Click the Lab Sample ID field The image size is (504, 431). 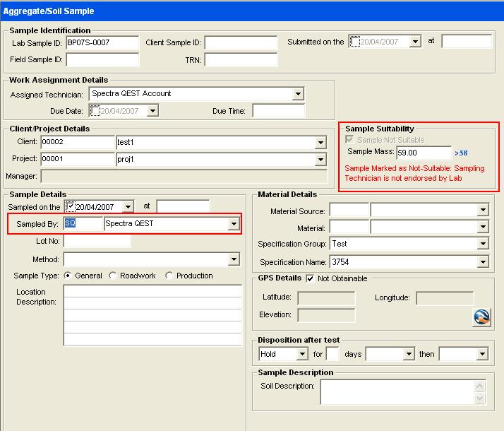pyautogui.click(x=102, y=42)
